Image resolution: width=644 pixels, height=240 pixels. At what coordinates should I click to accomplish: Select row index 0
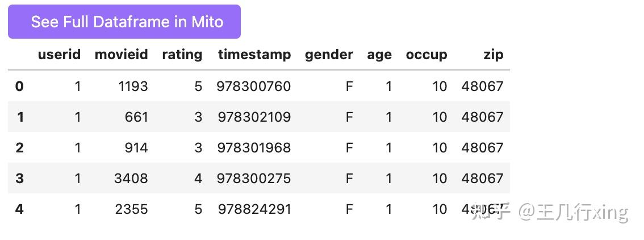(x=19, y=86)
